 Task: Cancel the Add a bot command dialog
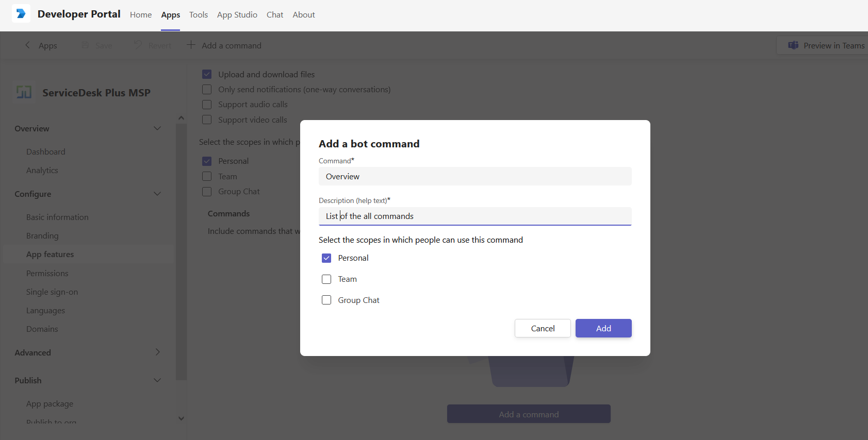(x=543, y=328)
